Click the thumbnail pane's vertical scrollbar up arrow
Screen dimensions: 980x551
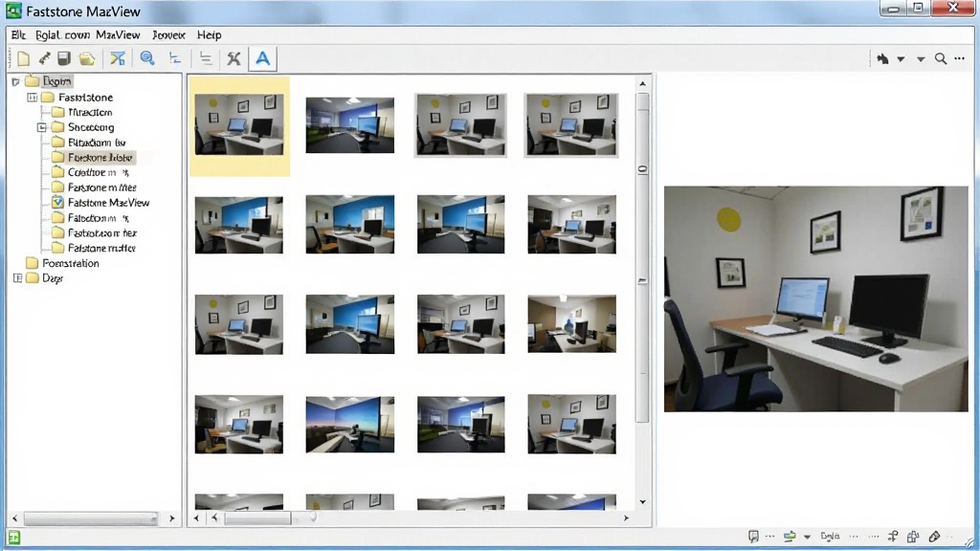pos(642,84)
